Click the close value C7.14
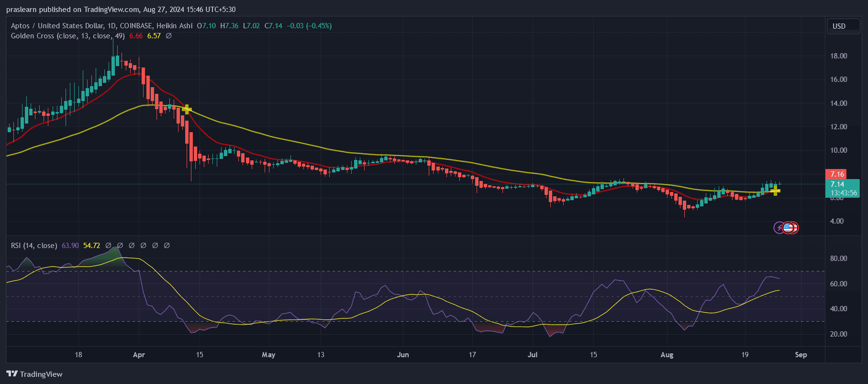 [x=273, y=26]
